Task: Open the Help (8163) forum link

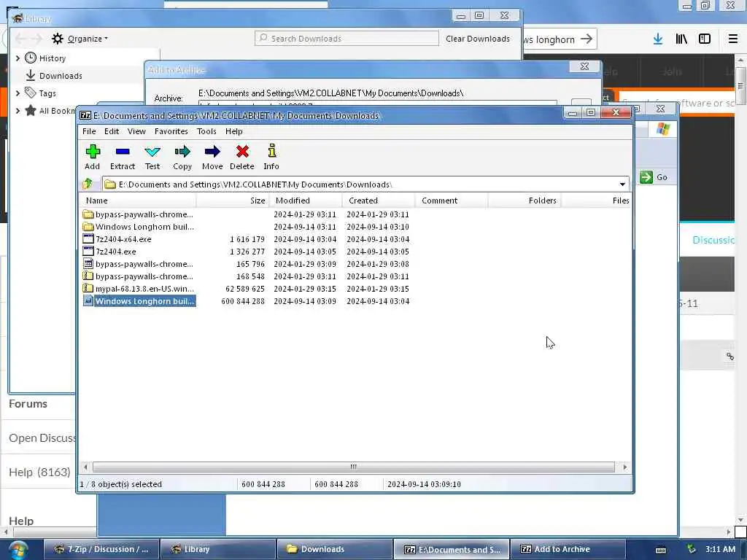Action: click(39, 472)
